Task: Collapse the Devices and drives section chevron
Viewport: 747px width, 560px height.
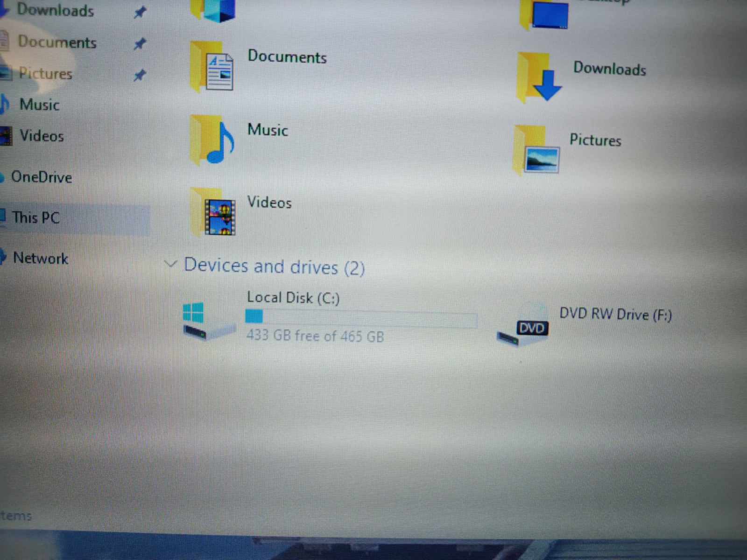Action: (x=171, y=265)
